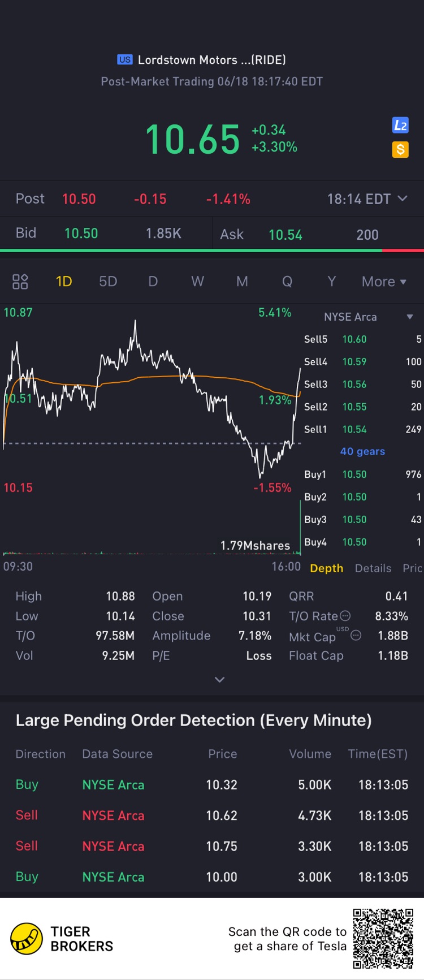Tap the Tiger Brokers logo
This screenshot has width=424, height=980.
pyautogui.click(x=27, y=939)
